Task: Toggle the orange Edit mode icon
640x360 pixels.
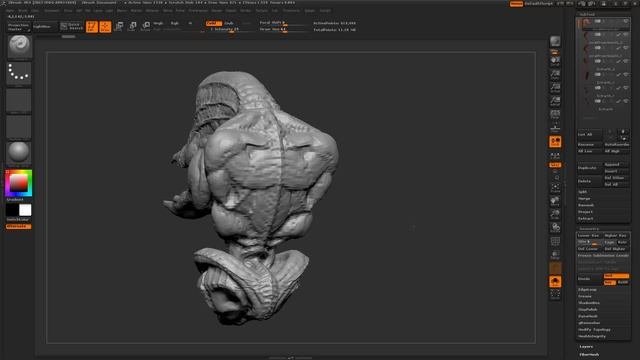Action: (x=92, y=27)
